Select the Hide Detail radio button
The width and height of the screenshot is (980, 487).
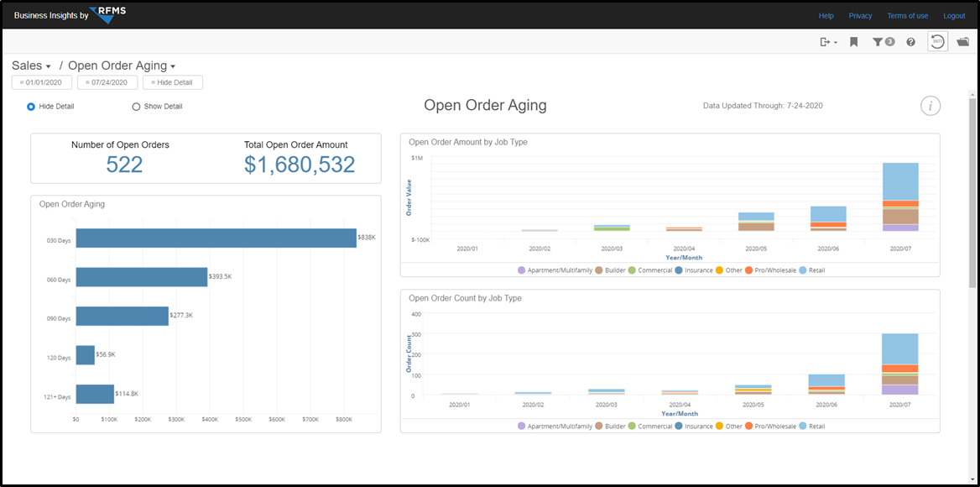coord(30,107)
